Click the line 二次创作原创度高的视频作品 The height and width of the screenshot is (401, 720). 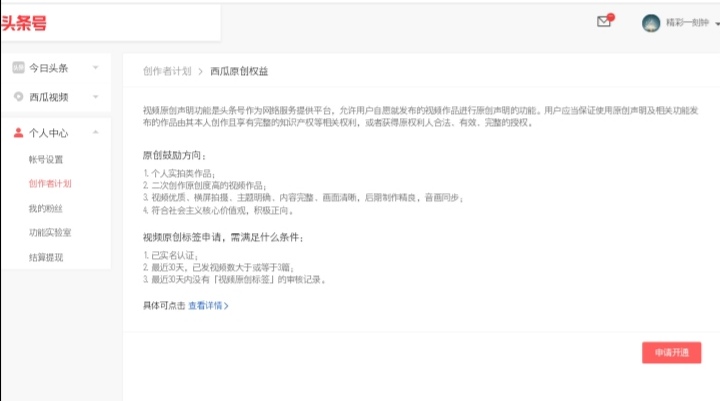point(204,186)
